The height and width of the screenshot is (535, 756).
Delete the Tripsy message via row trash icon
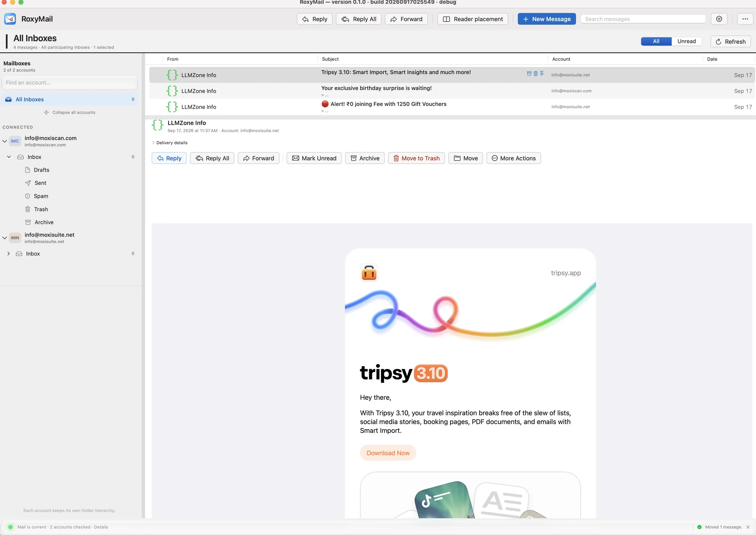coord(535,74)
